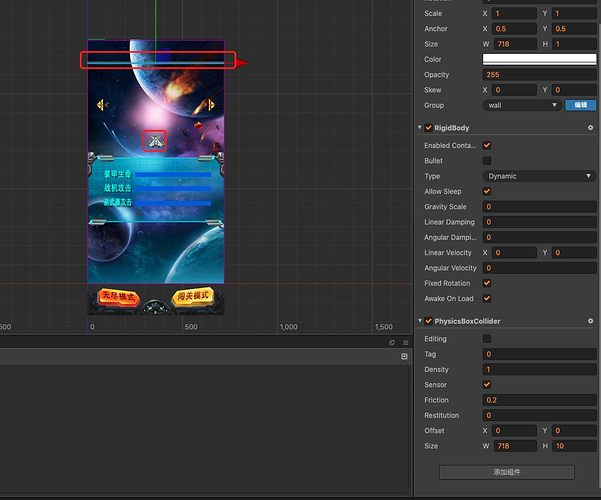The width and height of the screenshot is (601, 500).
Task: Click the Angular Velocity input field
Action: click(539, 268)
